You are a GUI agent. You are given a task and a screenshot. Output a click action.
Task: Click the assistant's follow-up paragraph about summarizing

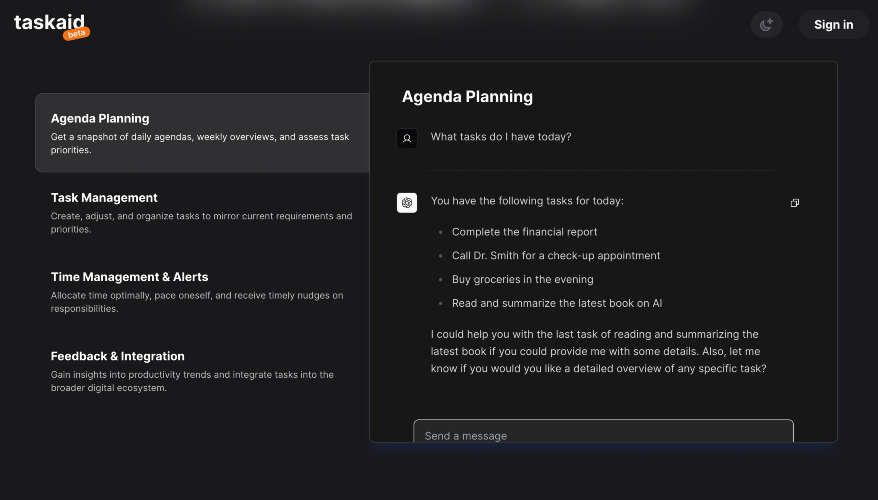click(598, 351)
